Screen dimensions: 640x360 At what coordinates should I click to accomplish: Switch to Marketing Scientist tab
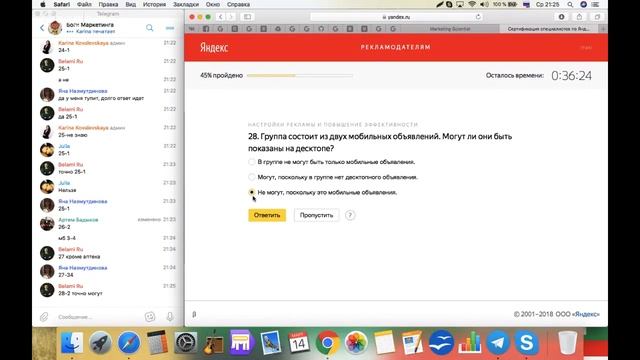[x=450, y=29]
